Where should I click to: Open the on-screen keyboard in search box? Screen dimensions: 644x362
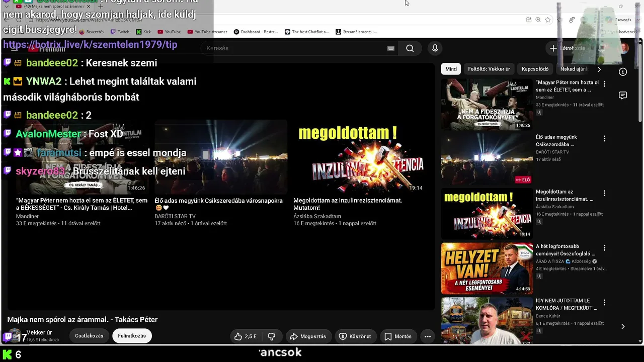pos(390,48)
